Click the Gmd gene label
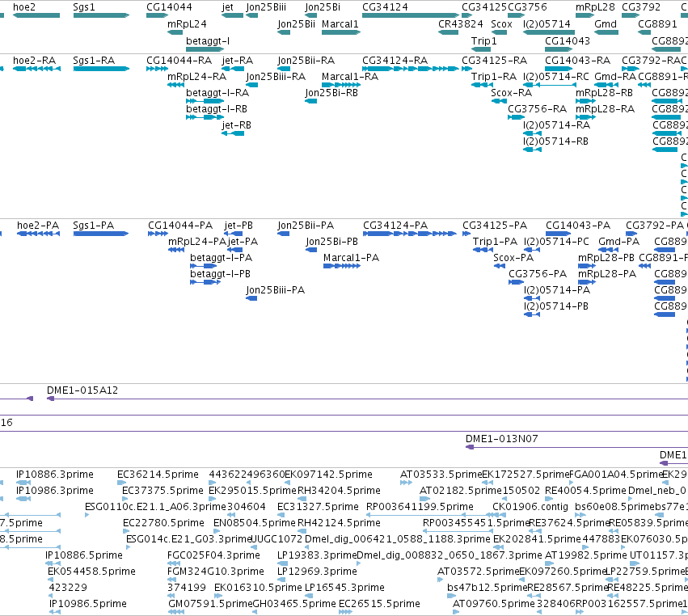Image resolution: width=688 pixels, height=616 pixels. click(606, 23)
